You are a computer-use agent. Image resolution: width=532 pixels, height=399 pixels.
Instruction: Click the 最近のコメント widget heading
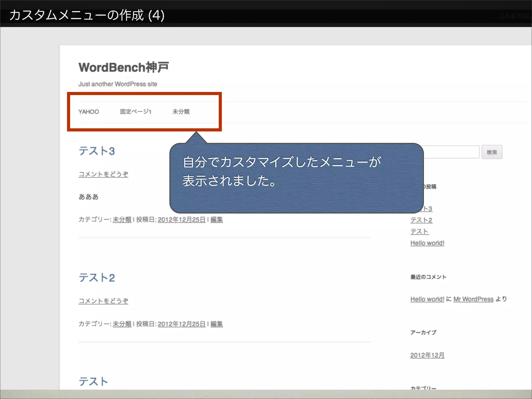(428, 277)
